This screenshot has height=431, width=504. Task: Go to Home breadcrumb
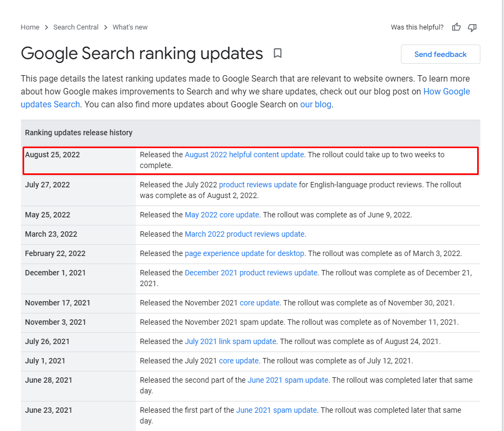[x=30, y=27]
